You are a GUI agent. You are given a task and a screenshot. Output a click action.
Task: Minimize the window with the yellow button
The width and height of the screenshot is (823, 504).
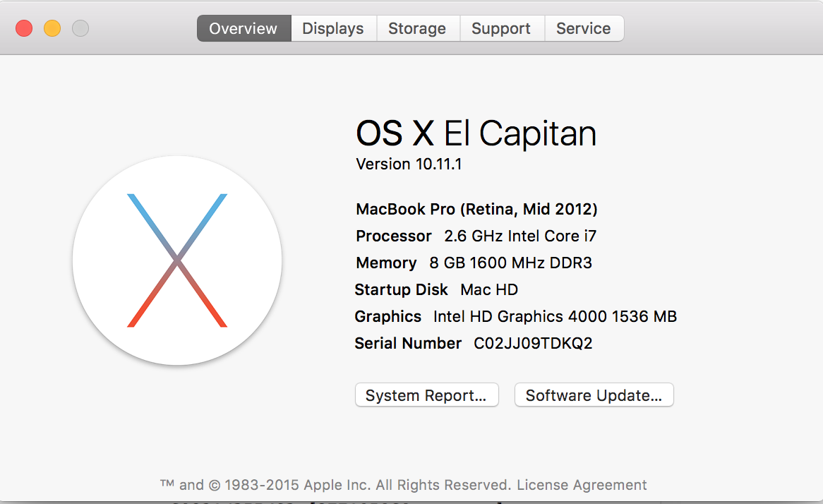click(x=52, y=28)
